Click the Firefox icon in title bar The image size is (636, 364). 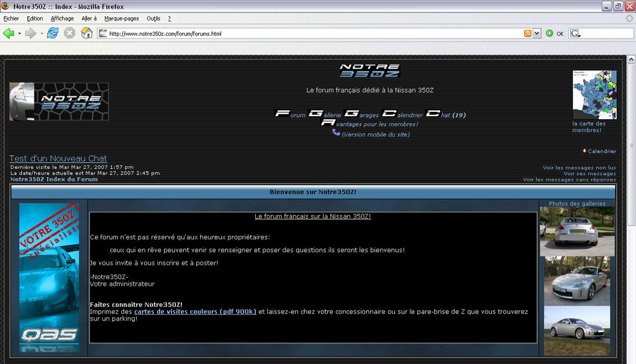pyautogui.click(x=5, y=6)
